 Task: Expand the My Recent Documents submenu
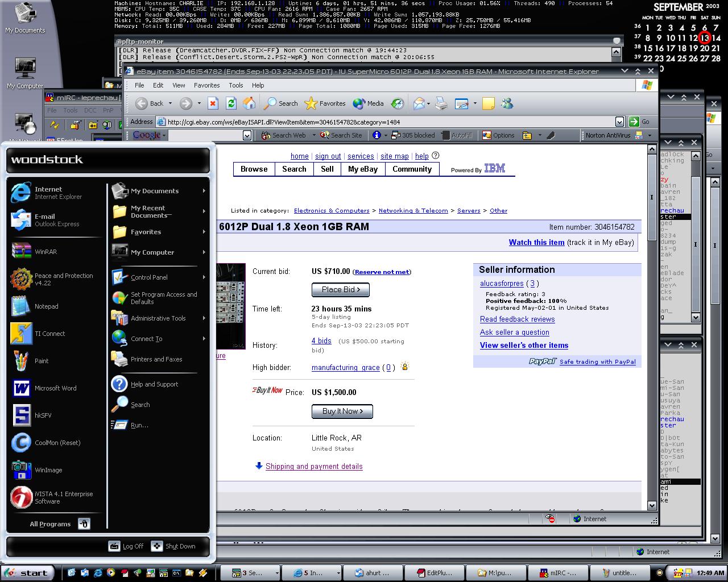204,211
